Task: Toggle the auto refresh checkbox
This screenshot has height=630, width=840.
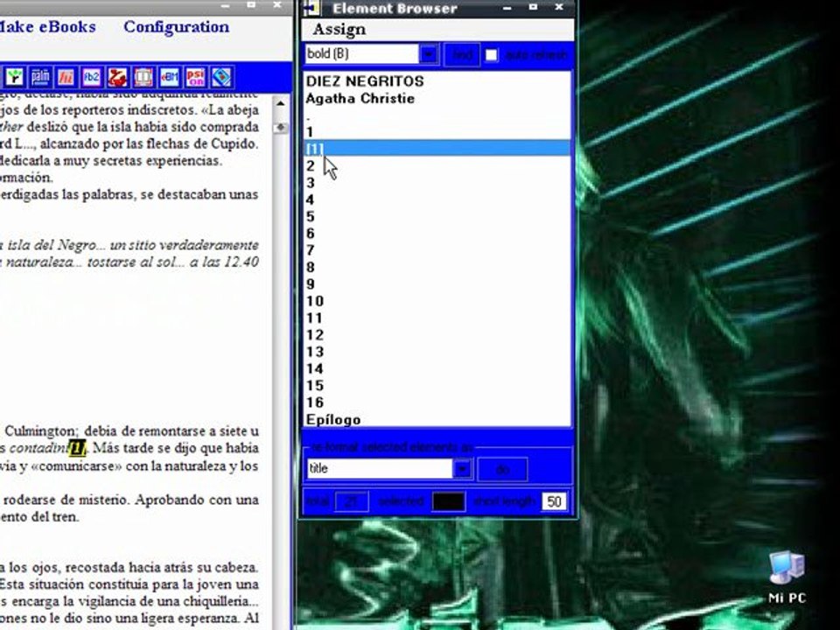Action: pos(491,54)
